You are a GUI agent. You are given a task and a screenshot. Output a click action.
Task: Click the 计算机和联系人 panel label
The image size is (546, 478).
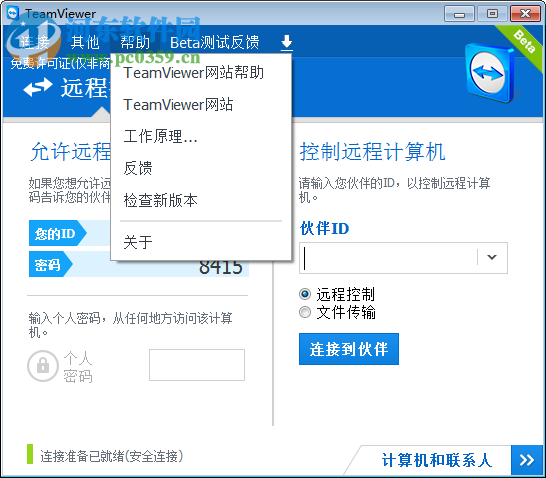tap(437, 460)
